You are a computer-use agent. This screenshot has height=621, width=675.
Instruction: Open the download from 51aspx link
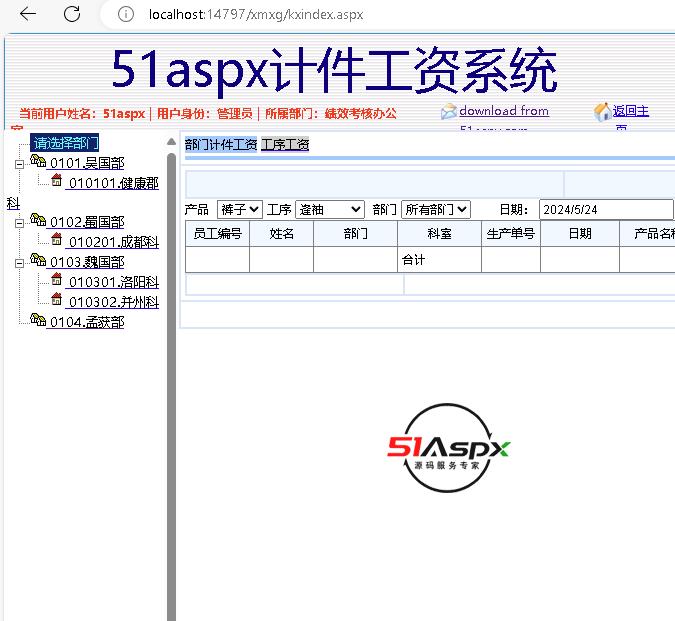click(504, 111)
